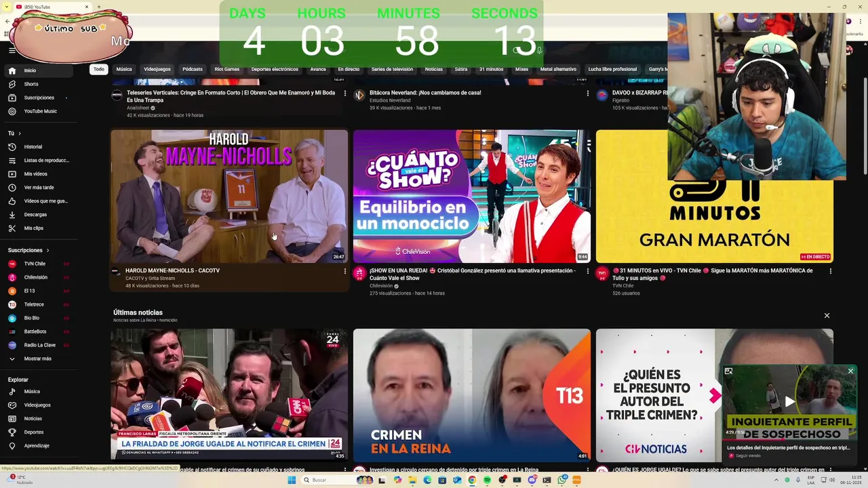This screenshot has width=868, height=488.
Task: Open Ver más tarde list
Action: pos(39,188)
